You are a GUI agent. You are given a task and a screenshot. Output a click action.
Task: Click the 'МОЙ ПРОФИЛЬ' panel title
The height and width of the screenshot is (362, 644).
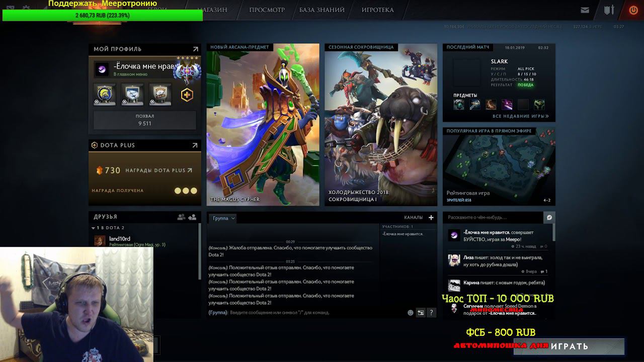tap(118, 49)
